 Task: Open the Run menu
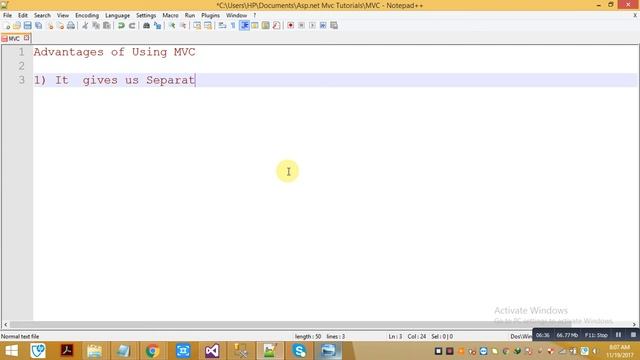(190, 15)
